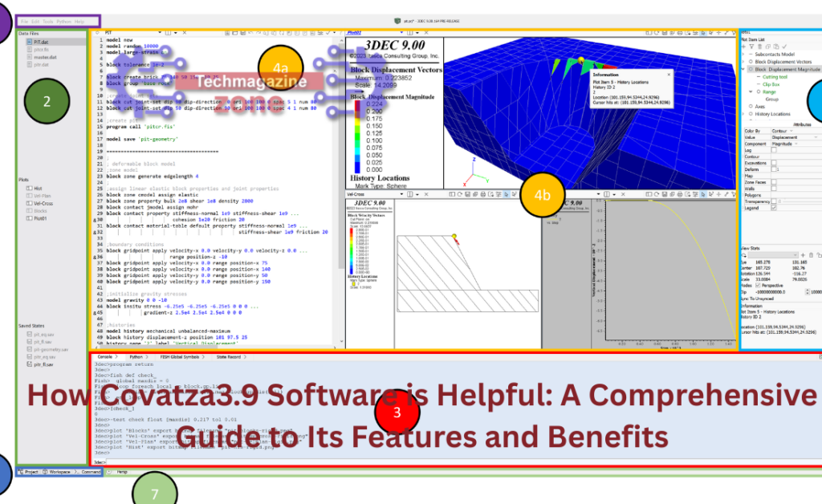The image size is (822, 504).
Task: Select the Clip Box item in plot list
Action: [x=771, y=84]
